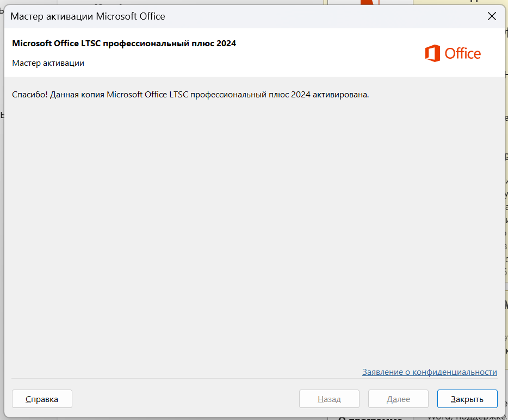Click the window title Мастер активации Microsoft Office
The image size is (508, 420).
pyautogui.click(x=88, y=16)
